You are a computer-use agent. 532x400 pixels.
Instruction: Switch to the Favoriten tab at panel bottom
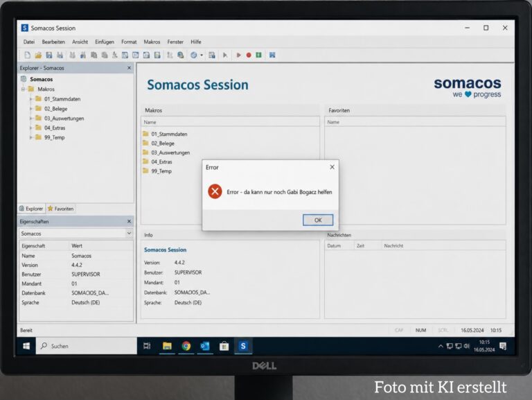61,209
